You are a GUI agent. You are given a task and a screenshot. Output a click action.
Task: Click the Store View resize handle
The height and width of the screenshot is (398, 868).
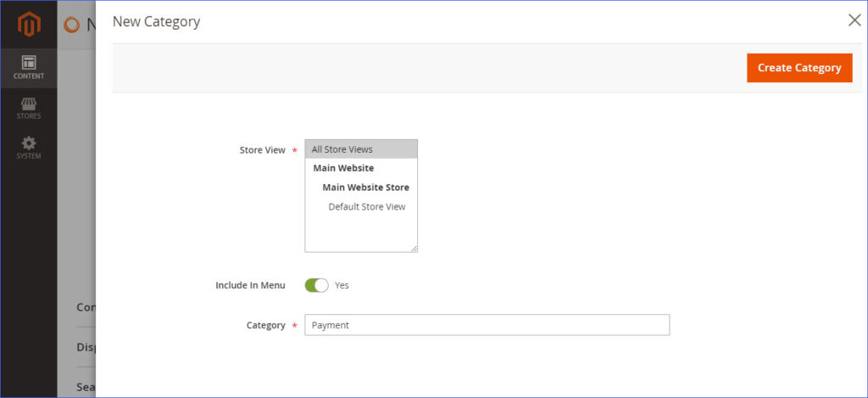(x=414, y=249)
